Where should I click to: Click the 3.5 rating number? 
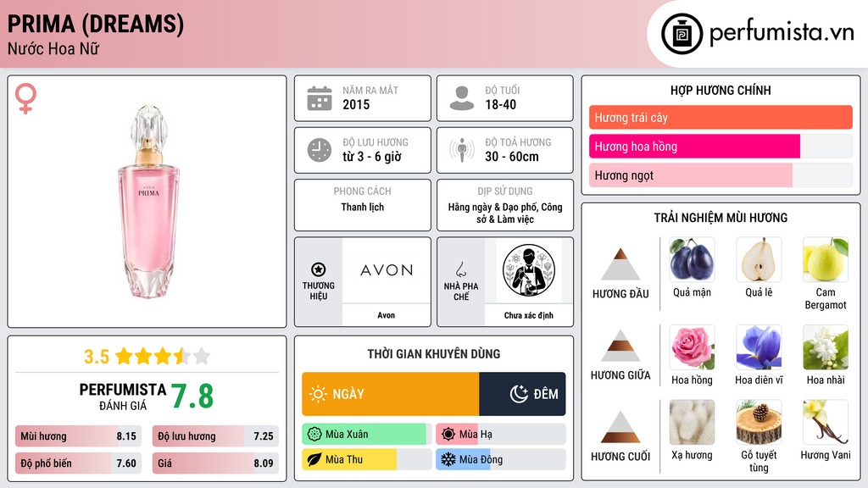pyautogui.click(x=97, y=357)
